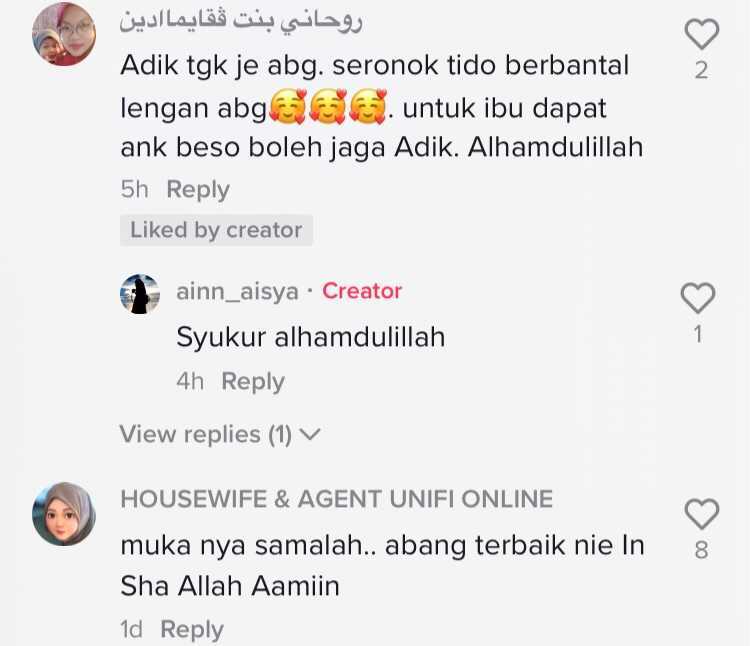Select the "Syukur alhamdulillah" comment text
The width and height of the screenshot is (750, 646).
click(x=310, y=337)
